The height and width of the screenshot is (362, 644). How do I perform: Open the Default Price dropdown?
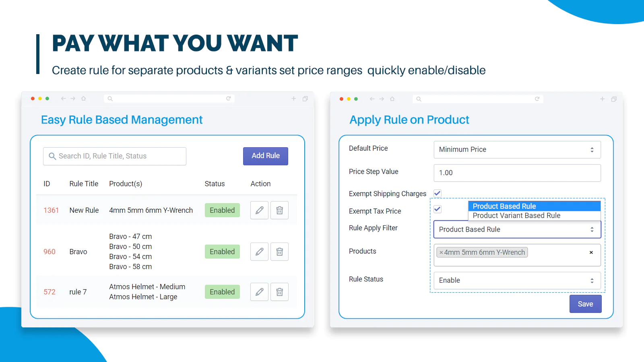(x=517, y=150)
